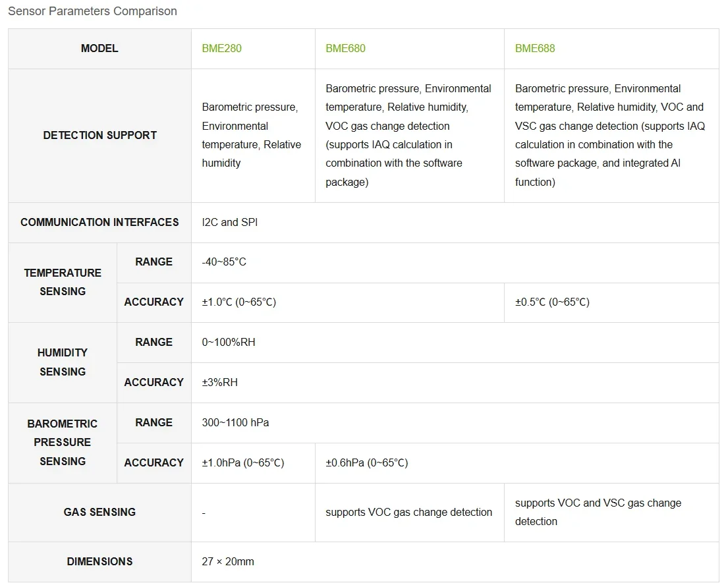Click the 27 × 20mm dimensions value

click(x=228, y=561)
